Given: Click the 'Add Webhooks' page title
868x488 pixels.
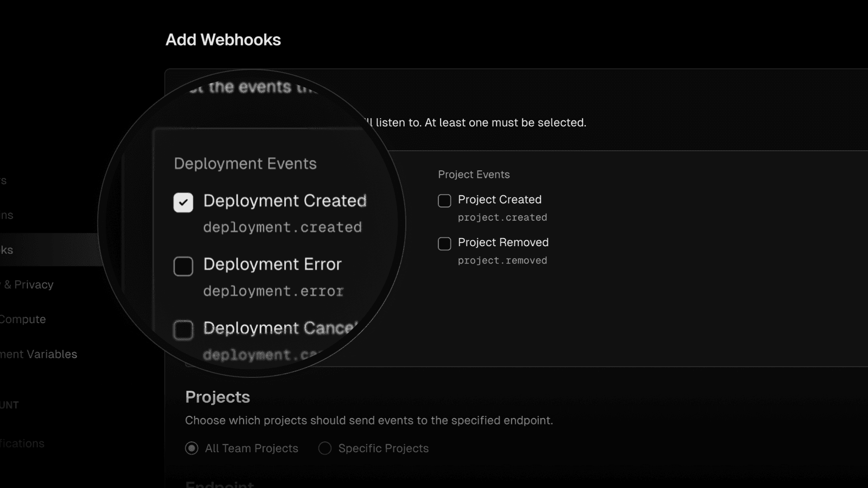Looking at the screenshot, I should point(223,40).
